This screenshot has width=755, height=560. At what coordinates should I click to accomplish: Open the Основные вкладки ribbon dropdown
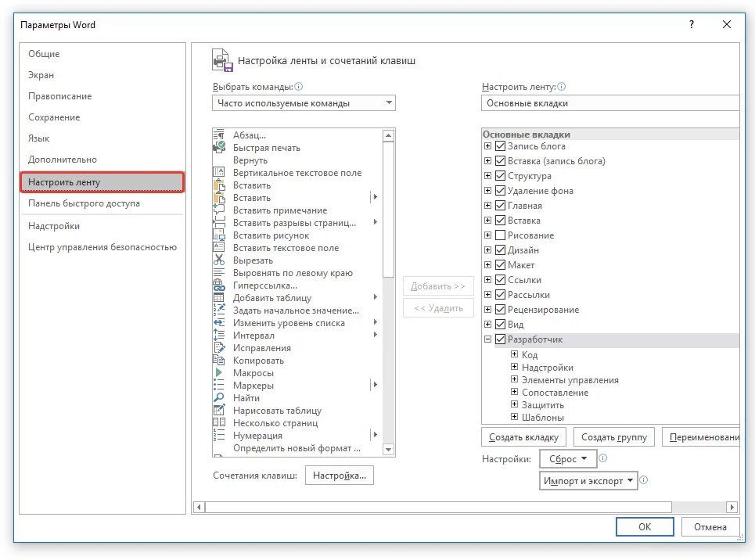[x=610, y=103]
